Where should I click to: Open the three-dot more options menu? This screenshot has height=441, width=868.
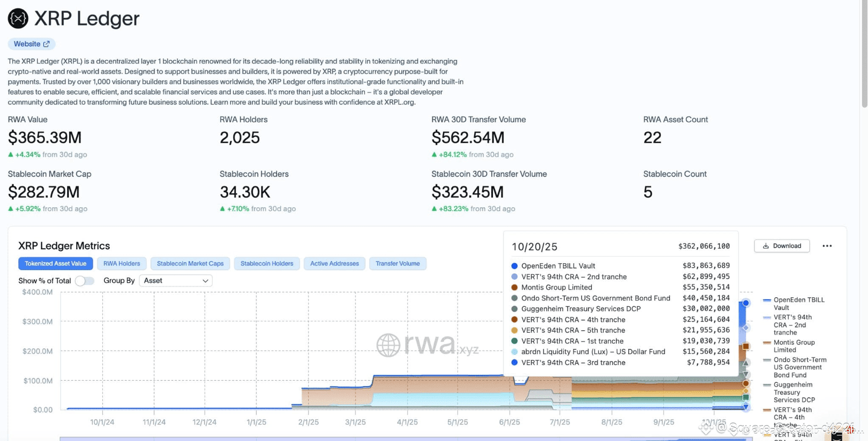(x=827, y=246)
